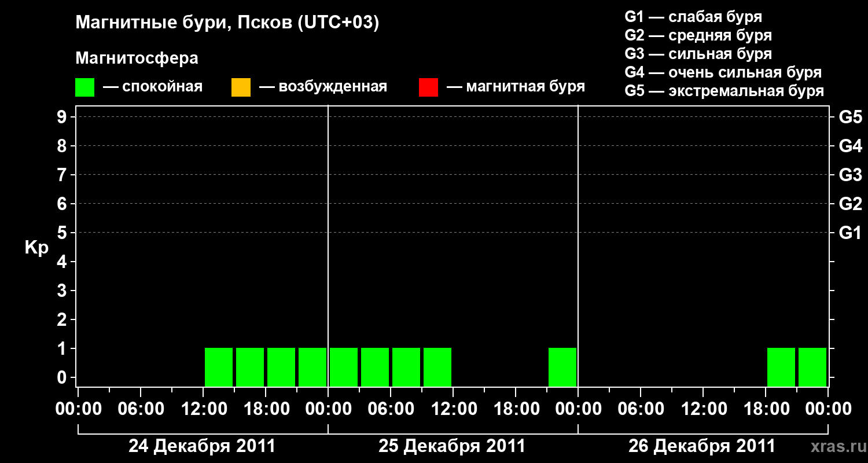Click the right axis label G5

coord(851,117)
